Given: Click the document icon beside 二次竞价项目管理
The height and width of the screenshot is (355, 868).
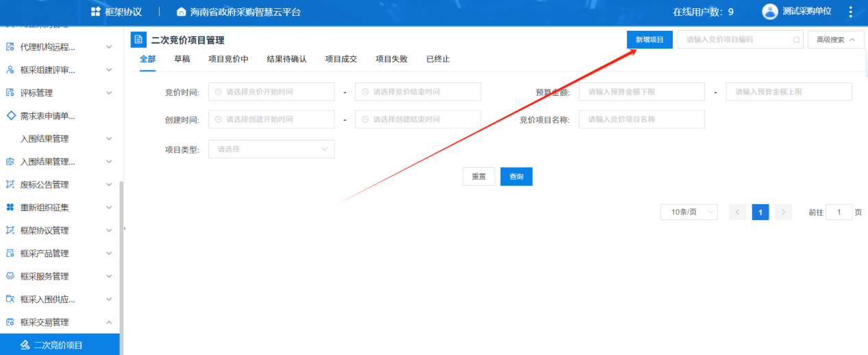Looking at the screenshot, I should (x=138, y=40).
